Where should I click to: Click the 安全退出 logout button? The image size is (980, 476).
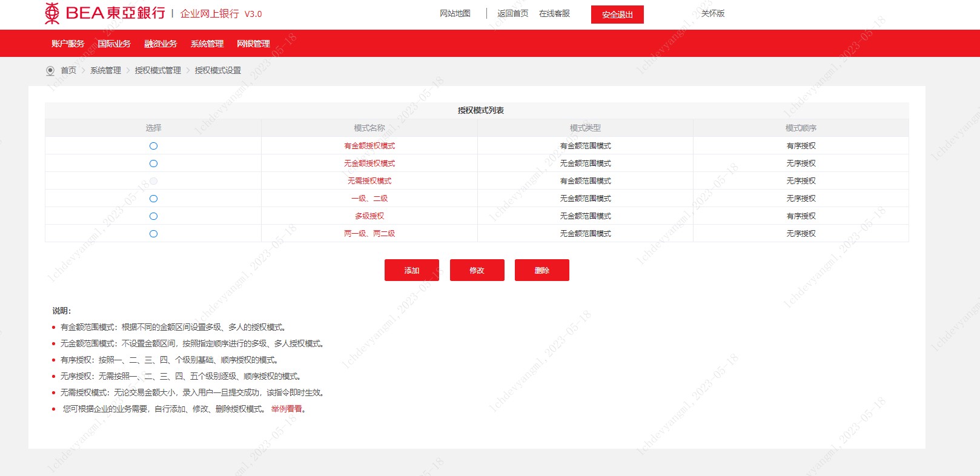click(617, 15)
